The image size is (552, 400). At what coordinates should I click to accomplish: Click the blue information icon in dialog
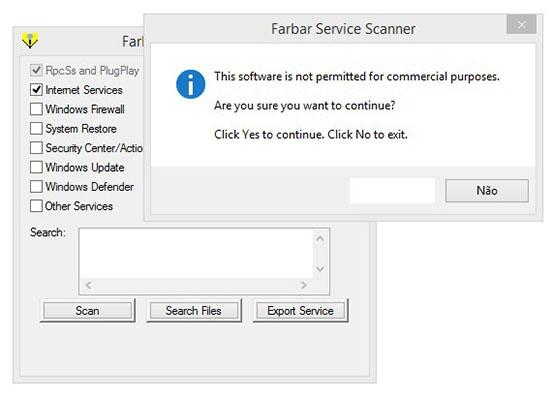click(x=190, y=84)
